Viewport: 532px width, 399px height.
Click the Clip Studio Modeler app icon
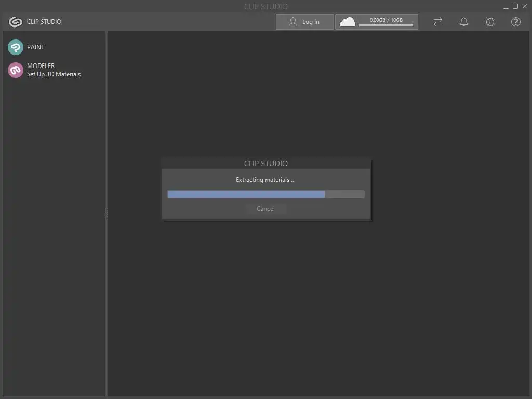pyautogui.click(x=15, y=70)
